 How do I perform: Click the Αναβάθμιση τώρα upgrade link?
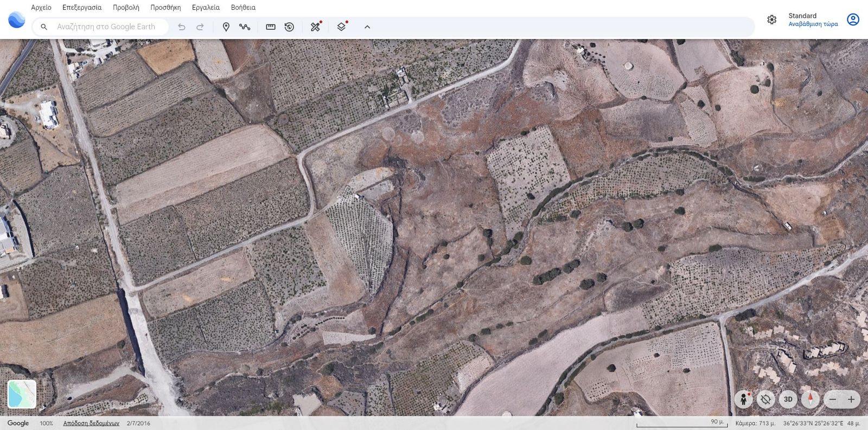(x=813, y=24)
